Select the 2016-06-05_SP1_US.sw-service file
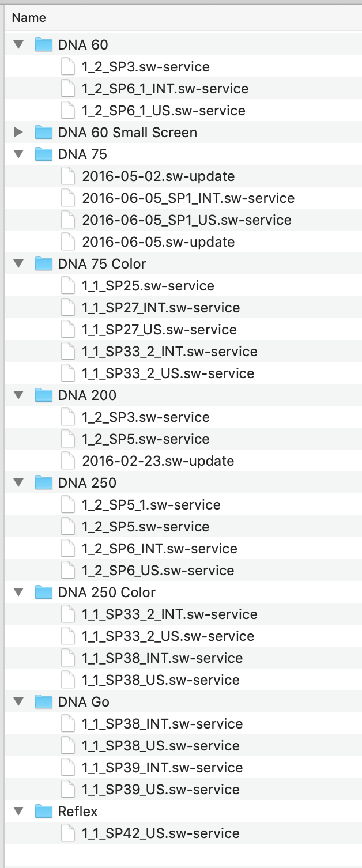This screenshot has height=868, width=362. tap(186, 220)
